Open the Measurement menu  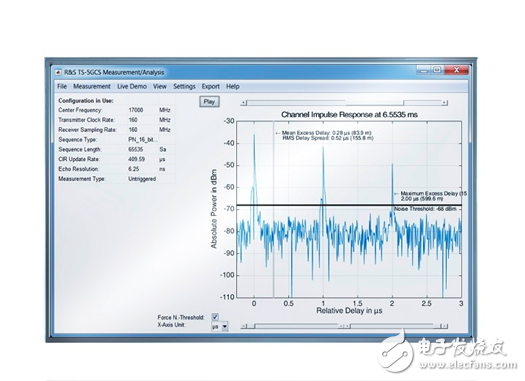[92, 86]
